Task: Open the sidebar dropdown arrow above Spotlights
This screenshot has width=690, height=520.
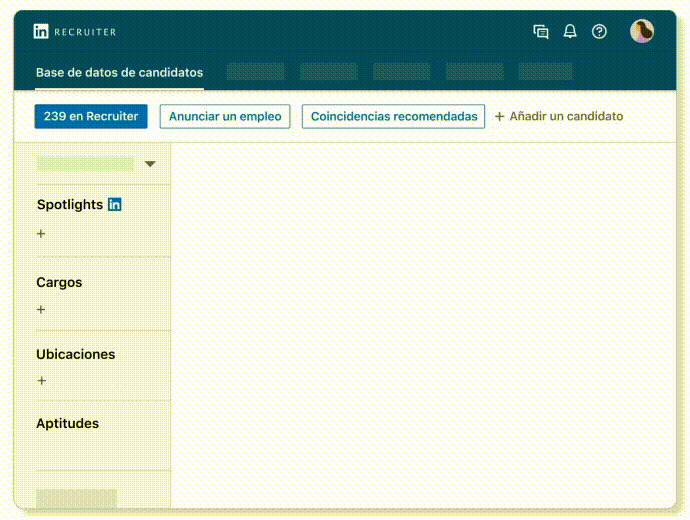Action: [x=150, y=164]
